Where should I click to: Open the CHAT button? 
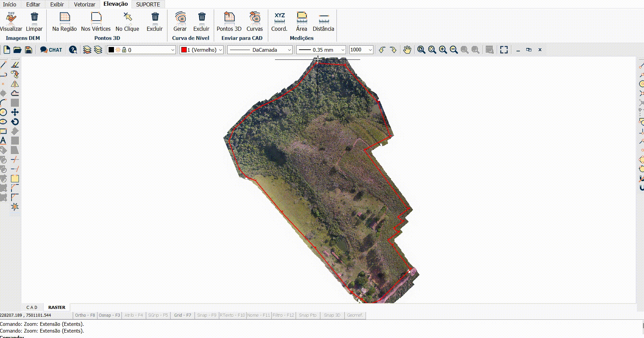tap(51, 50)
